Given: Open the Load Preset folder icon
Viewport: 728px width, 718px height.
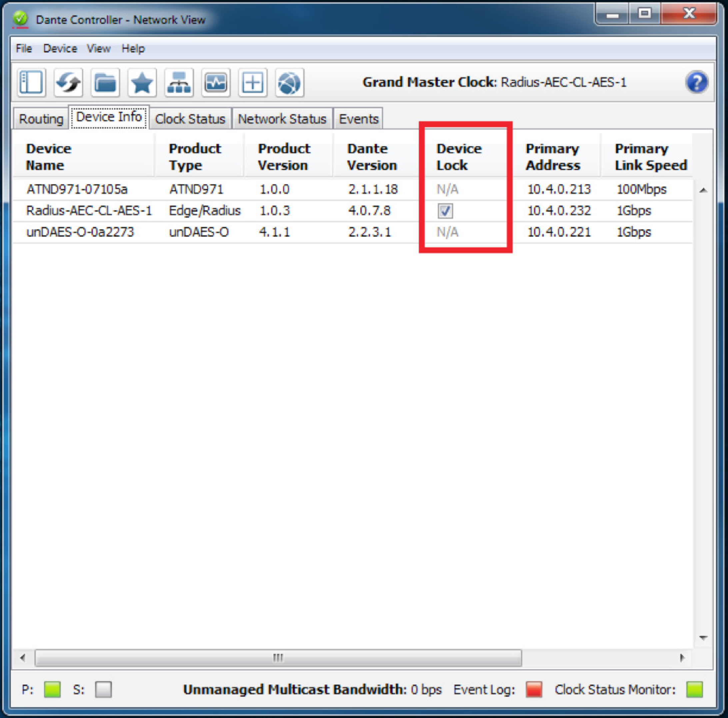Looking at the screenshot, I should point(105,83).
